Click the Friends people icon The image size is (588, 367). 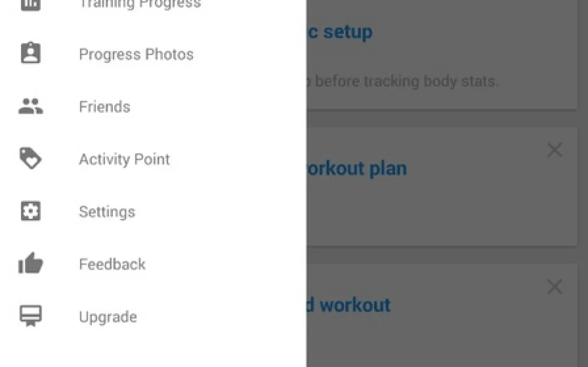pos(31,107)
